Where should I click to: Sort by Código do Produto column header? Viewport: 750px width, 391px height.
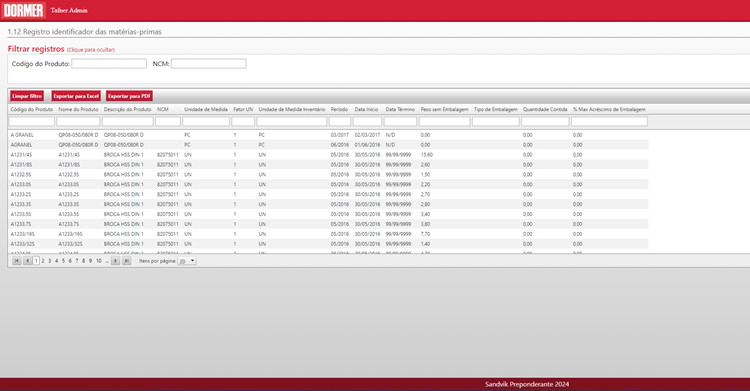(x=32, y=110)
